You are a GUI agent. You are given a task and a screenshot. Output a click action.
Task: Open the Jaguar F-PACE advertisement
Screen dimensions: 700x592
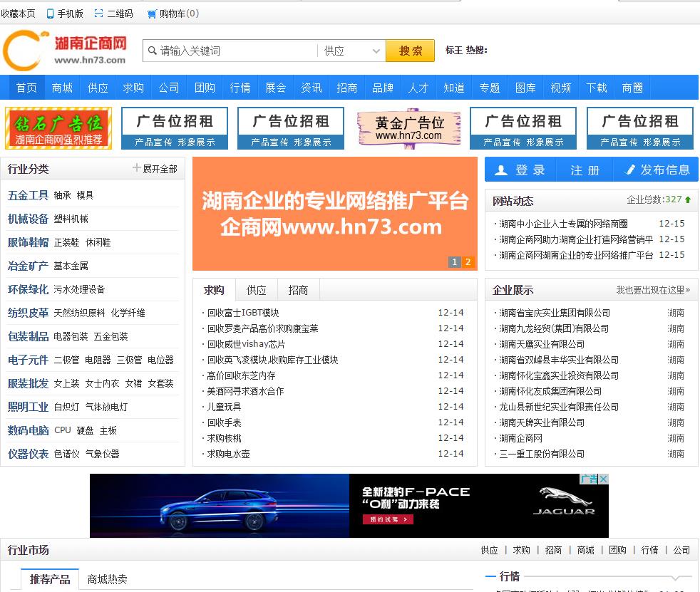click(x=349, y=506)
